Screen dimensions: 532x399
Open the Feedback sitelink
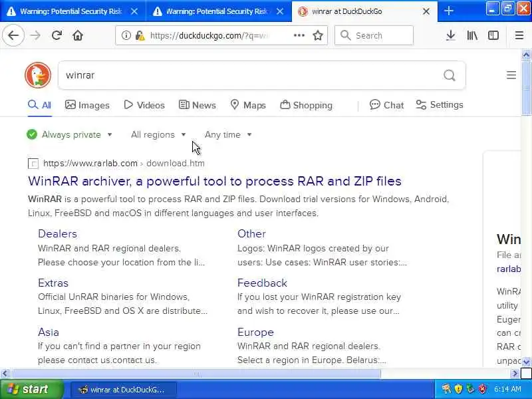(x=262, y=283)
